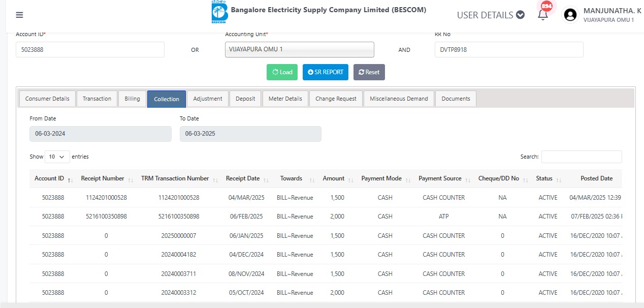Focus the RR No input field
Image resolution: width=644 pixels, height=308 pixels.
[x=509, y=49]
